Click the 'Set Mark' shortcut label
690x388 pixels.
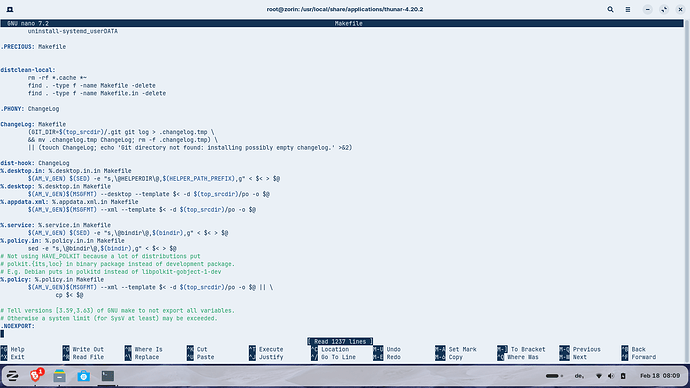[462, 349]
